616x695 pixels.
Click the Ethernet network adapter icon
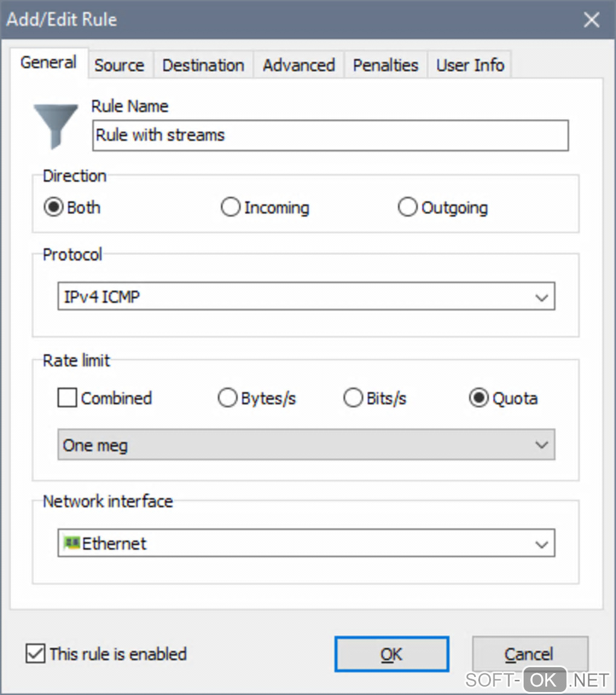(x=72, y=543)
